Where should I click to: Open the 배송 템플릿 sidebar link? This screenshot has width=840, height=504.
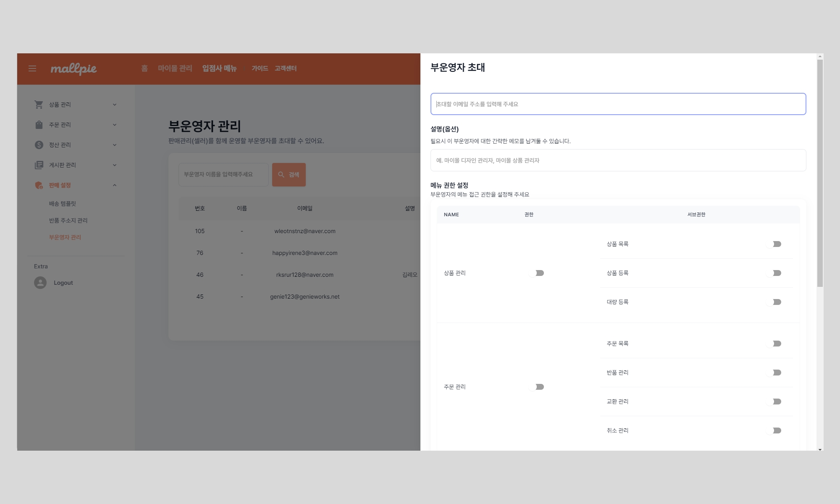click(63, 204)
